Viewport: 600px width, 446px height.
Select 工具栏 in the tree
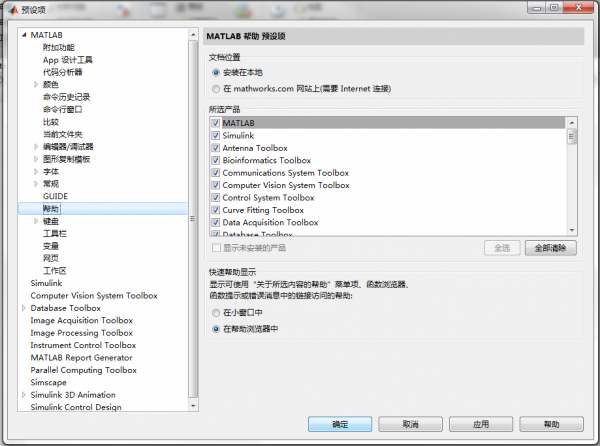tap(55, 233)
